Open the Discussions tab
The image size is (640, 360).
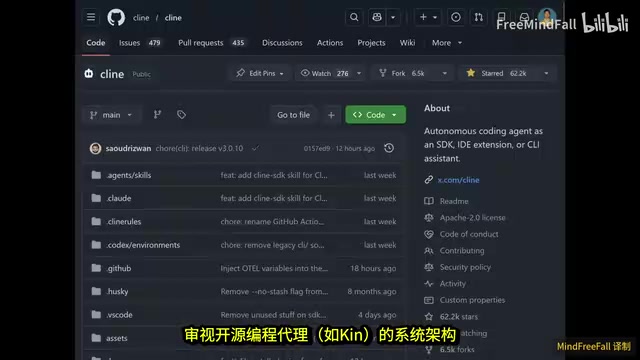[282, 43]
